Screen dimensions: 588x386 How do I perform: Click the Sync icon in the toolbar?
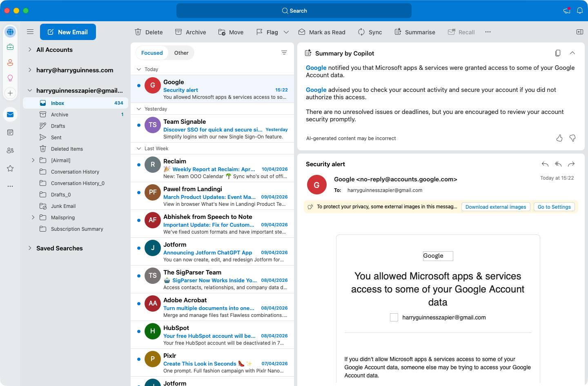click(x=361, y=31)
